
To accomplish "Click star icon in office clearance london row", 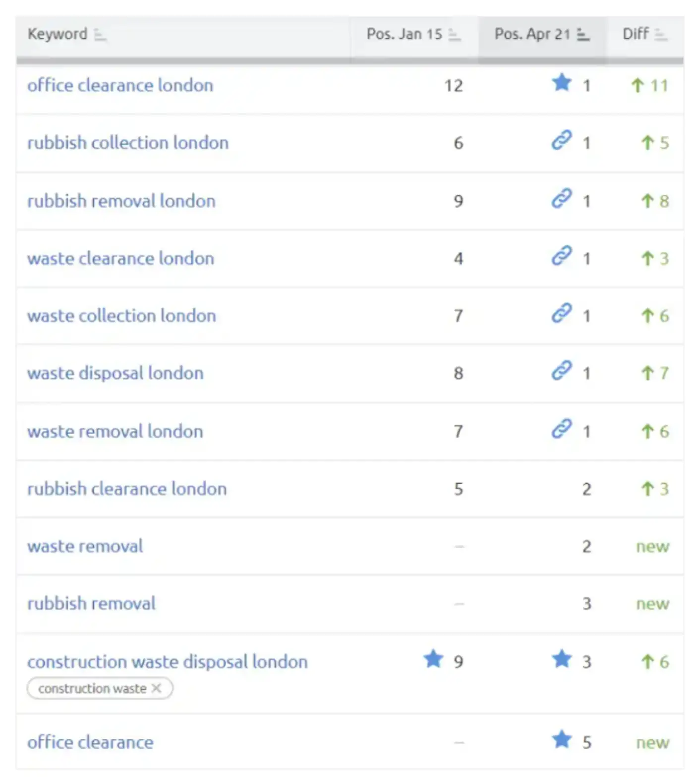I will click(x=562, y=83).
